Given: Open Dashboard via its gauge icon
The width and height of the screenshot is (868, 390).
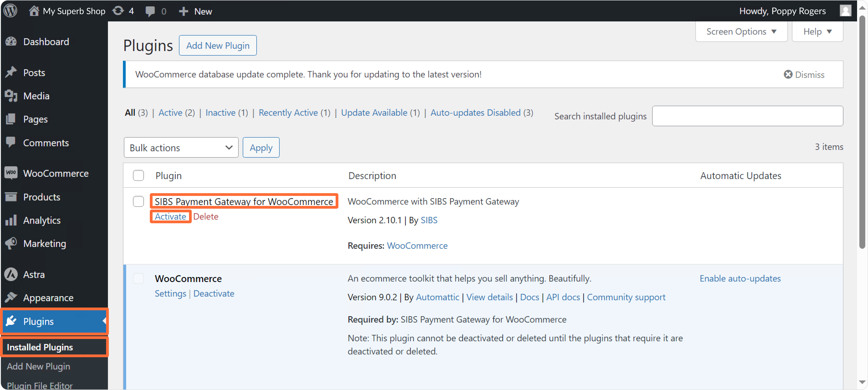Looking at the screenshot, I should [11, 41].
